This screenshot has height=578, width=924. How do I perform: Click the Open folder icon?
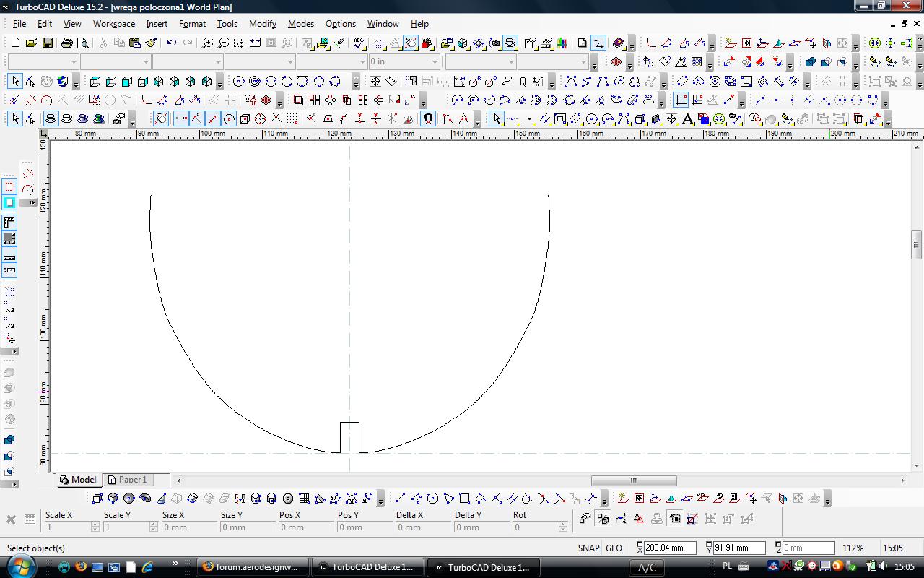click(x=31, y=43)
